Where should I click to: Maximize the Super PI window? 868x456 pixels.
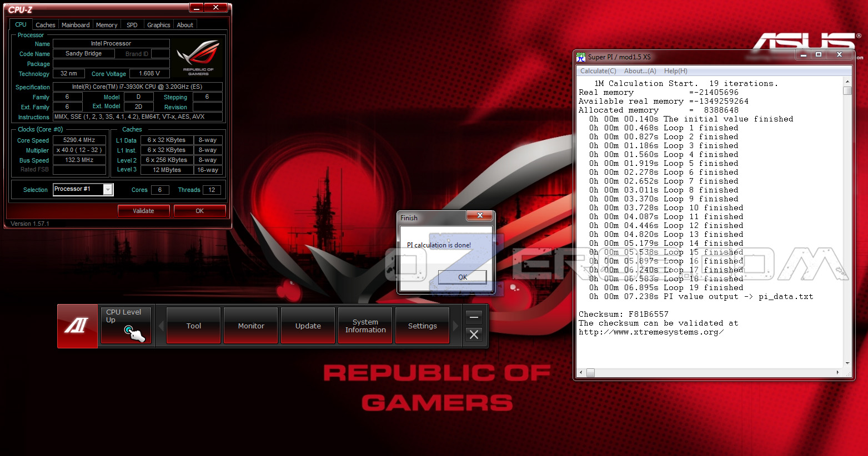click(819, 55)
